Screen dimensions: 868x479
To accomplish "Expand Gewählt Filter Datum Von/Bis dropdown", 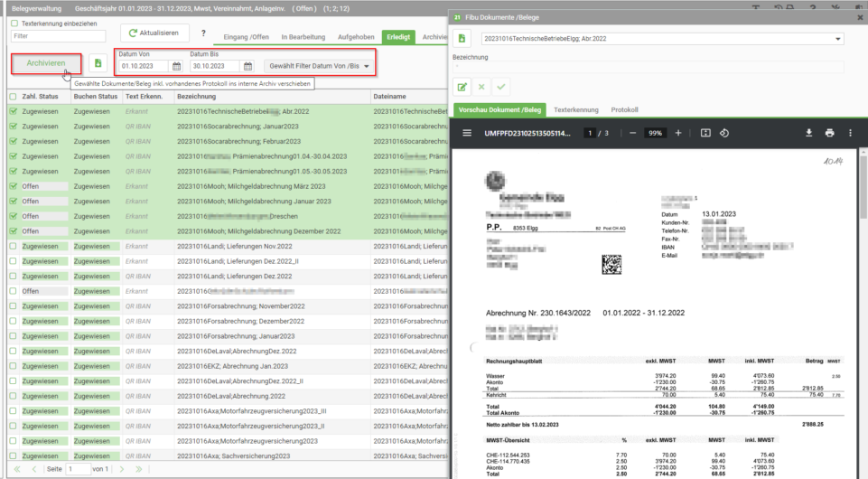I will pyautogui.click(x=319, y=66).
